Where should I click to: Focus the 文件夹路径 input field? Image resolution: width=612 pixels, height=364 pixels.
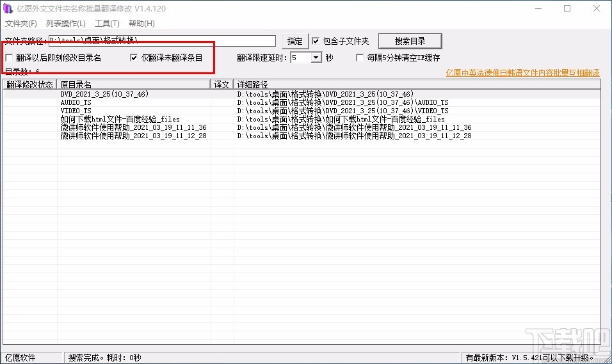point(162,41)
